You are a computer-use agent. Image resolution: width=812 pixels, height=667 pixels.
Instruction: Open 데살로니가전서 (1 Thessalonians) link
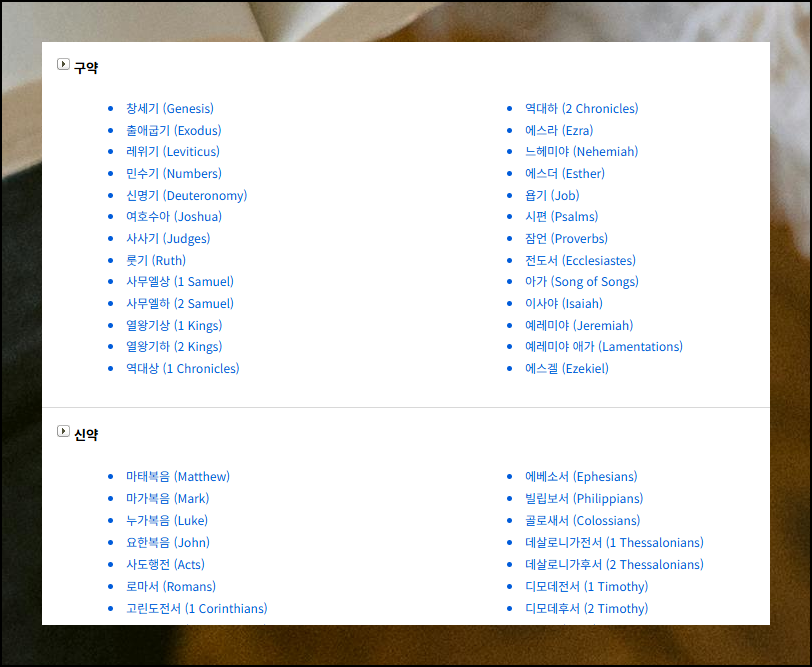[x=614, y=543]
